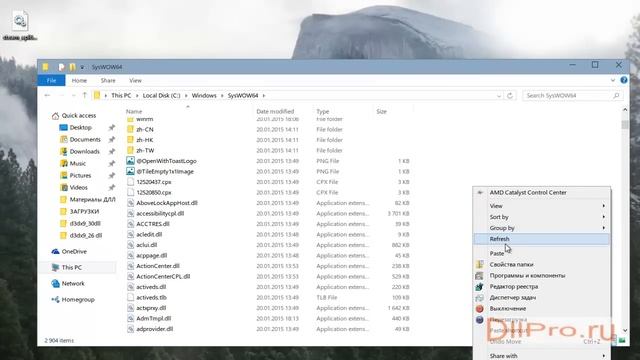Select the ActionCenter.dll file

click(x=158, y=266)
